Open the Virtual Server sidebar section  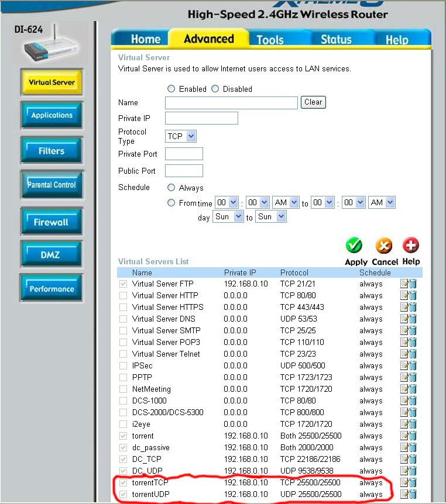52,82
